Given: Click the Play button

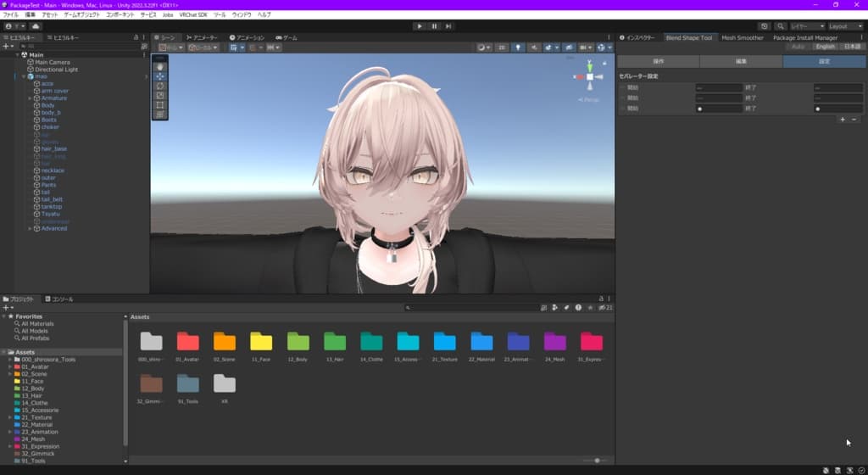Looking at the screenshot, I should (x=420, y=26).
